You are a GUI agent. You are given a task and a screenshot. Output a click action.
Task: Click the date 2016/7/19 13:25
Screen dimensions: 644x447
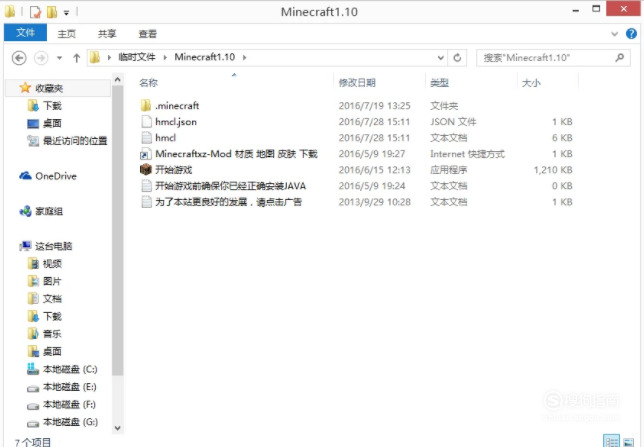point(375,106)
